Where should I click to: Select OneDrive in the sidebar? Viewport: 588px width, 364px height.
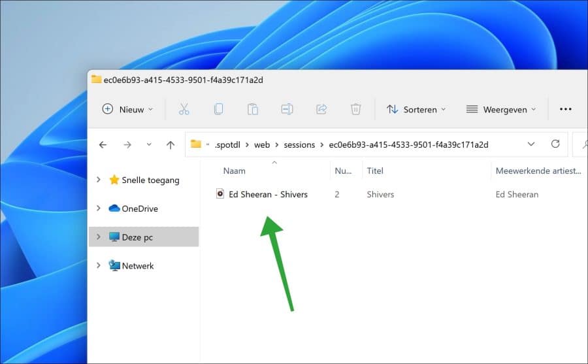[x=140, y=208]
